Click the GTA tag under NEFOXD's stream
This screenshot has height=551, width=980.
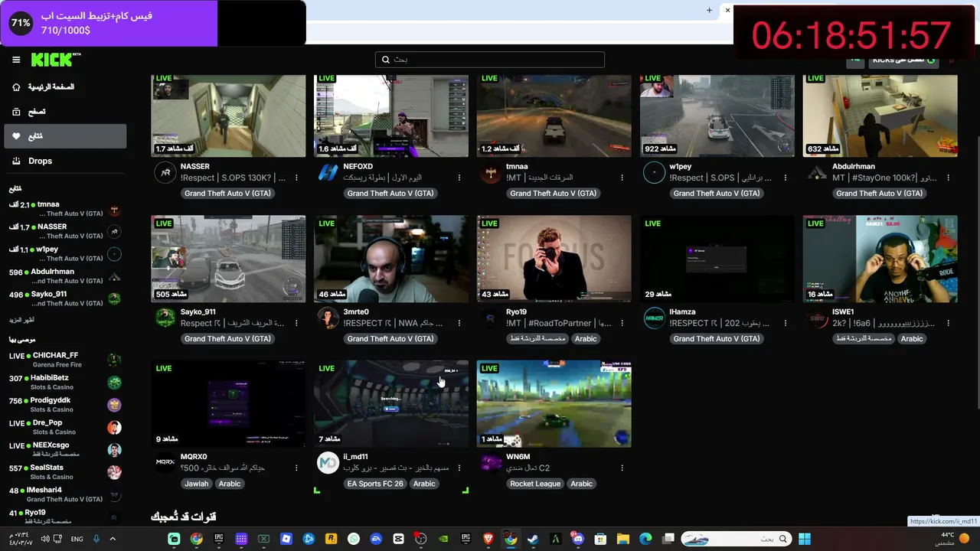[390, 193]
